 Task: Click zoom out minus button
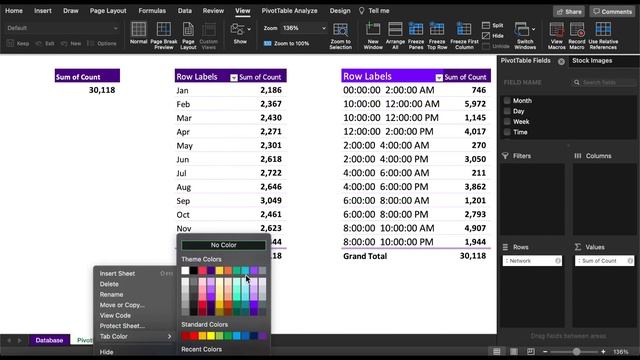(x=545, y=351)
